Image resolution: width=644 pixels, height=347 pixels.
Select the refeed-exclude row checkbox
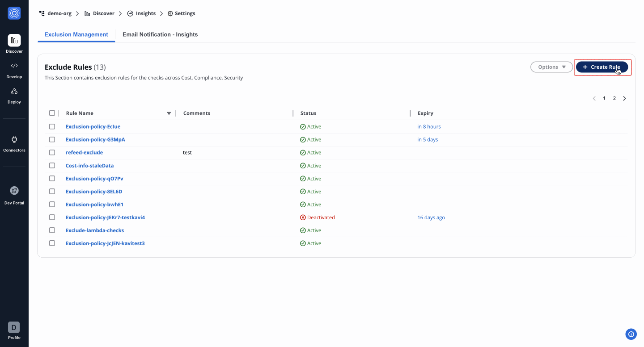coord(52,153)
